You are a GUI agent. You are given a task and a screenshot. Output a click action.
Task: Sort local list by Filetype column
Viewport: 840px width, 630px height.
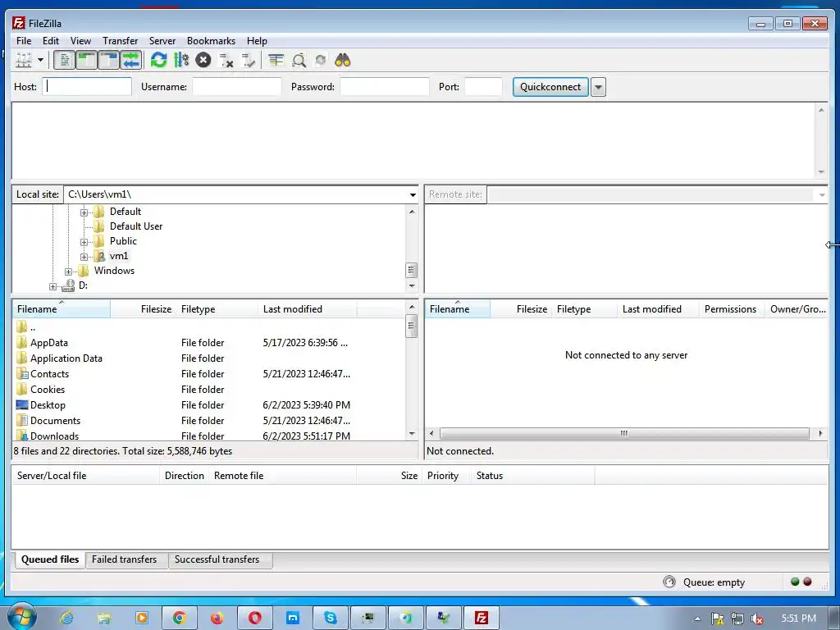click(x=217, y=309)
